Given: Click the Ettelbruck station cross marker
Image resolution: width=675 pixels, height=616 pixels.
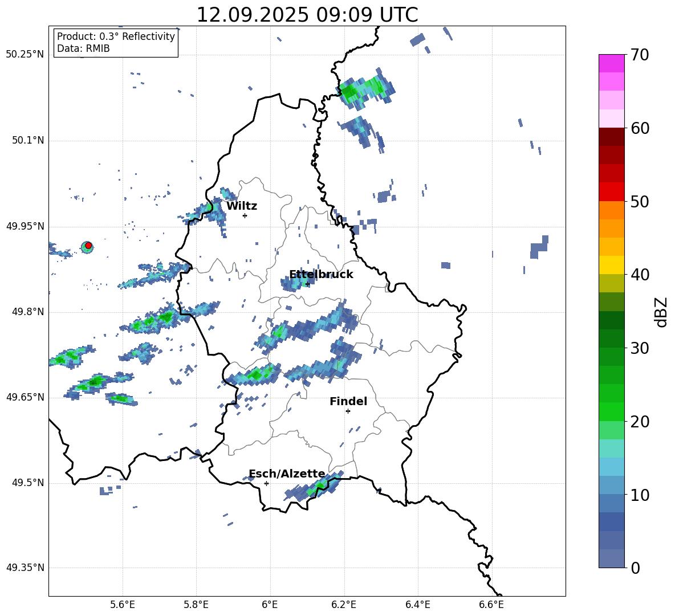Looking at the screenshot, I should tap(307, 284).
